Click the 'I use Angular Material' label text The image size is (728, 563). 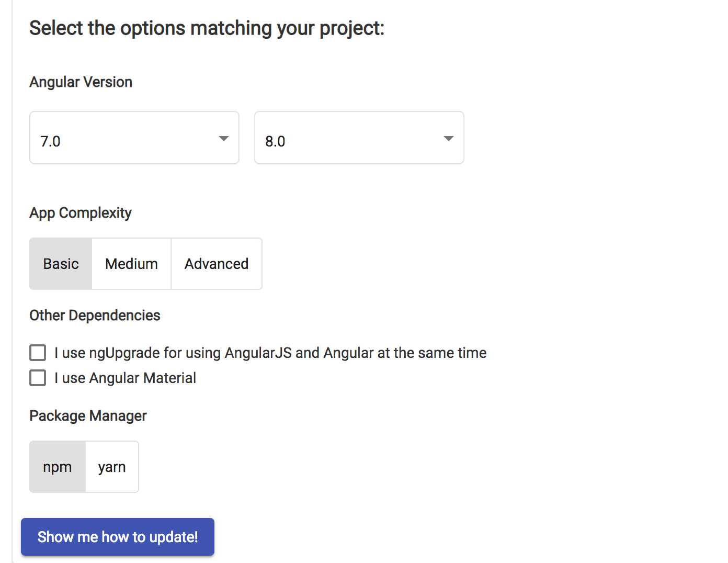(x=125, y=377)
